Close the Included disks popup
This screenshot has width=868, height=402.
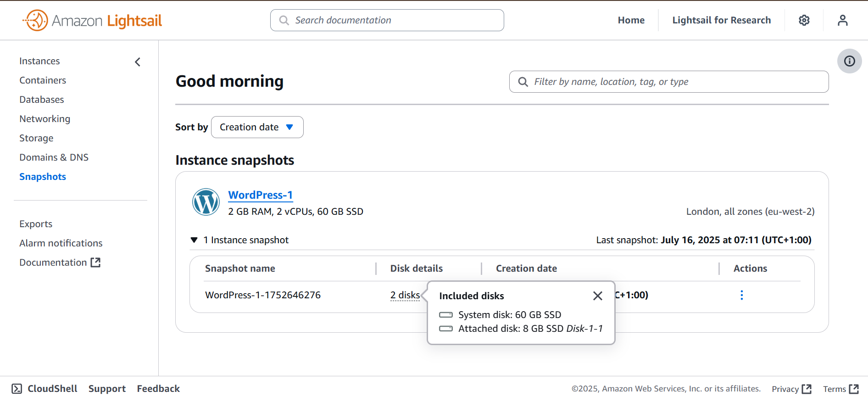click(x=598, y=296)
